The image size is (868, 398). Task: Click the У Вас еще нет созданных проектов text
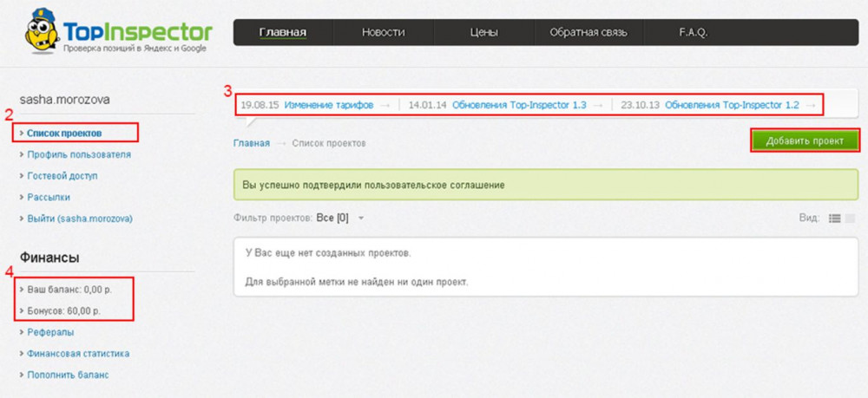[x=328, y=253]
